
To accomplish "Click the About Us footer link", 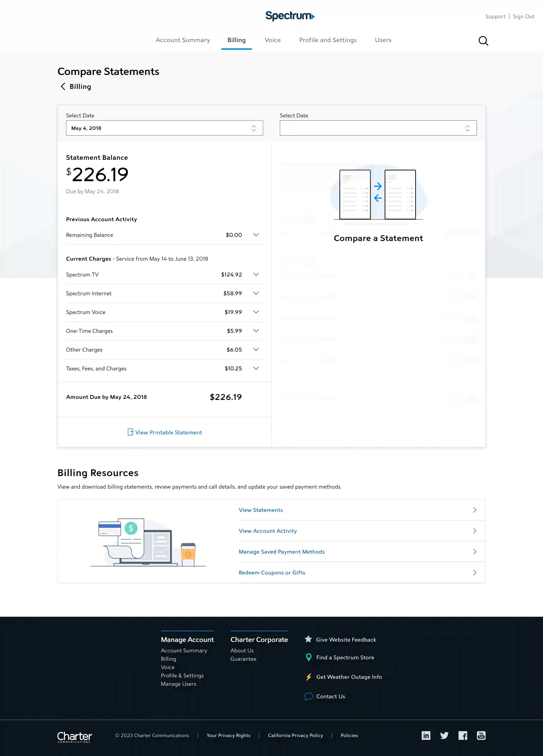I will (242, 650).
